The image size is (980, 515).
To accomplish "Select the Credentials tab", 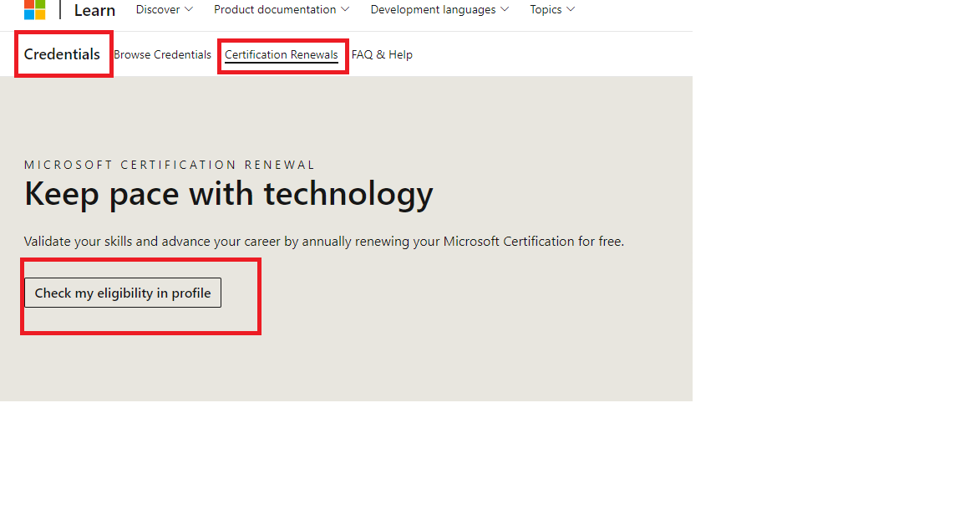I will [63, 54].
